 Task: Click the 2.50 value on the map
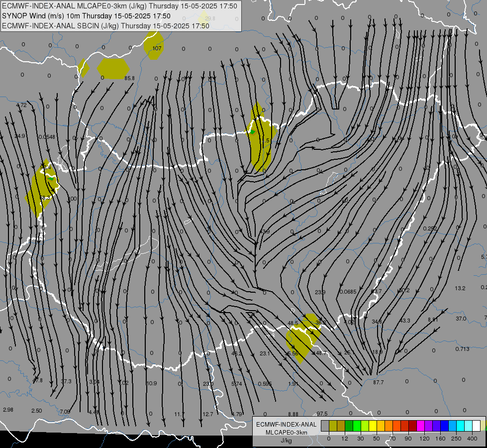(37, 411)
